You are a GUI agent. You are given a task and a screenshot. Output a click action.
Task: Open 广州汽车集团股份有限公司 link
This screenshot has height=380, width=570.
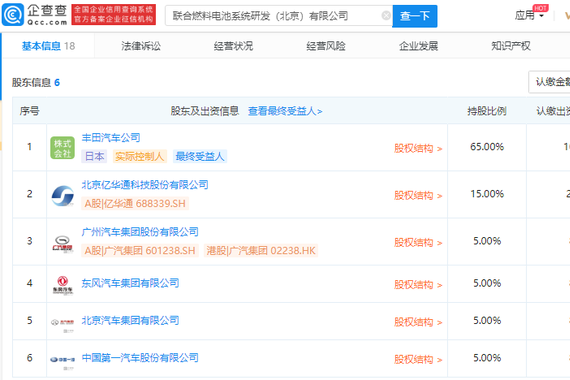(x=140, y=232)
